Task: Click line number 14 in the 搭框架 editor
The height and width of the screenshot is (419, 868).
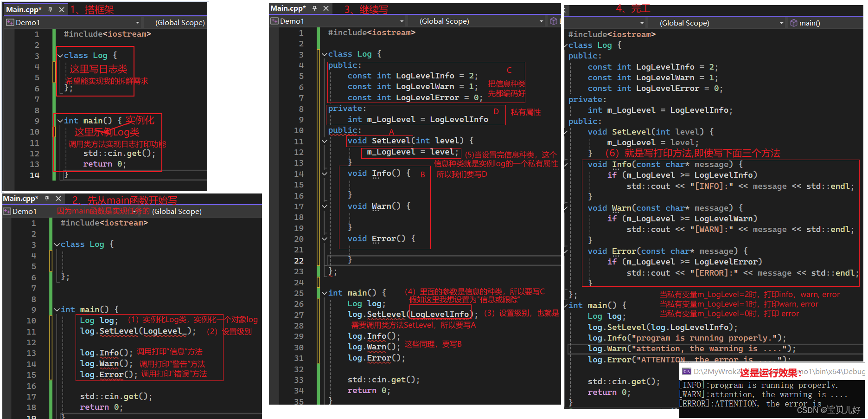Action: pos(34,175)
